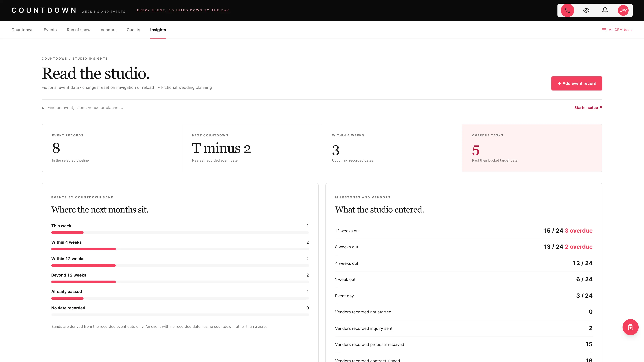Image resolution: width=644 pixels, height=362 pixels.
Task: Click the '12 weeks out' row label
Action: [347, 231]
